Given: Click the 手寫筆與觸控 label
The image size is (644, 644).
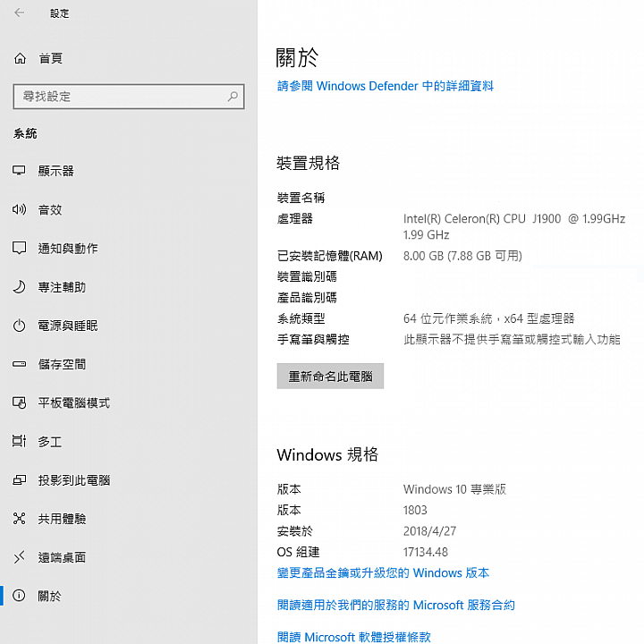Looking at the screenshot, I should click(x=313, y=339).
